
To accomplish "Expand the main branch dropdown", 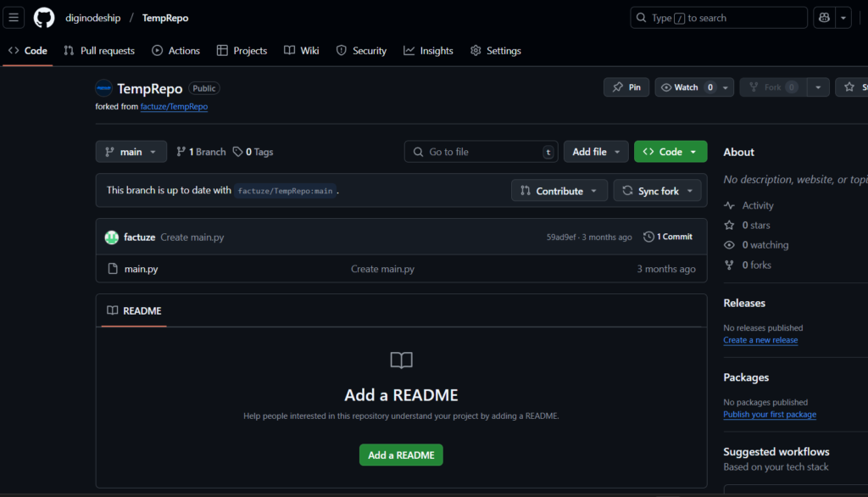I will click(131, 152).
